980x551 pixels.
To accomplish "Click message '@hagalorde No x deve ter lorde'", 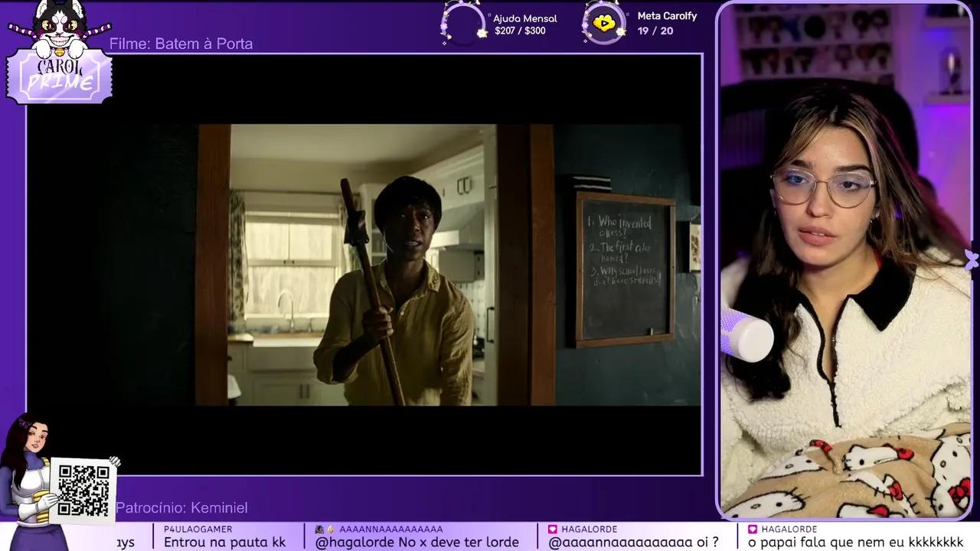I will [416, 542].
